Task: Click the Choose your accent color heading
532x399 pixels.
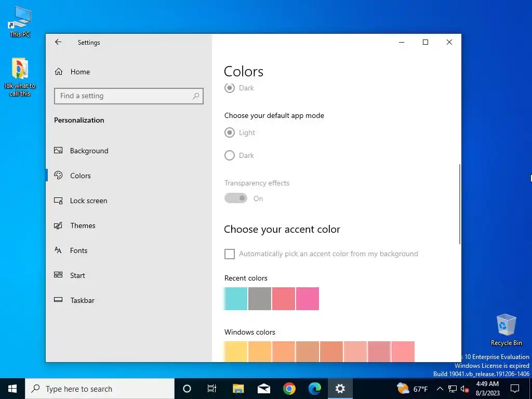Action: (282, 229)
